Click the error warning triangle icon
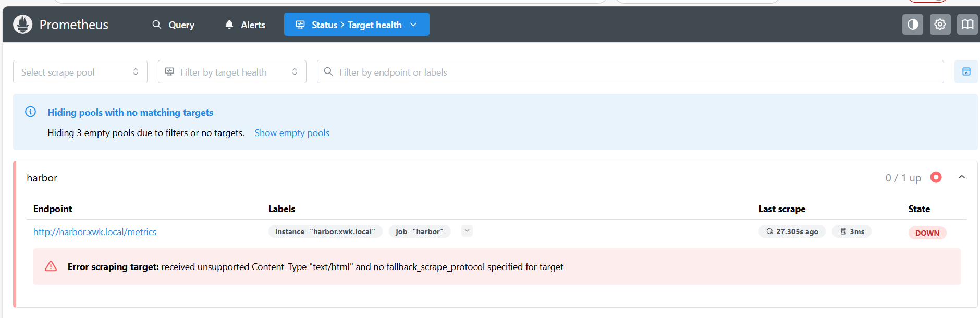The width and height of the screenshot is (980, 318). (51, 266)
